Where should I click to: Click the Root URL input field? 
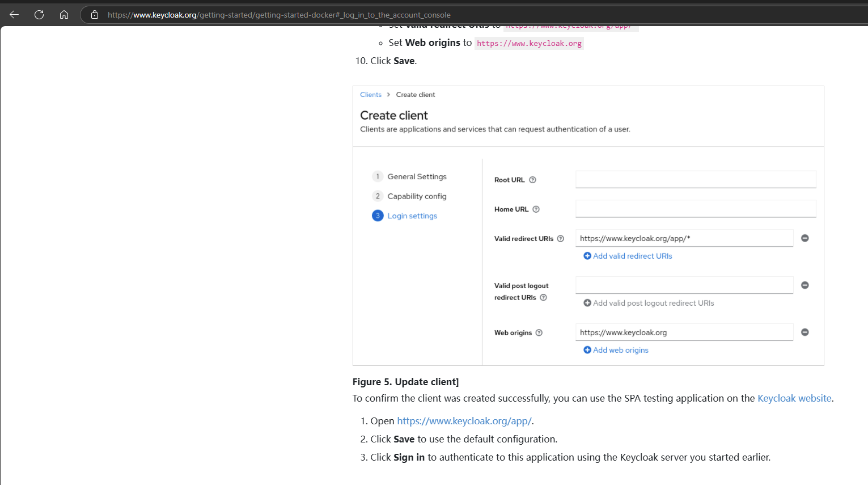[695, 179]
